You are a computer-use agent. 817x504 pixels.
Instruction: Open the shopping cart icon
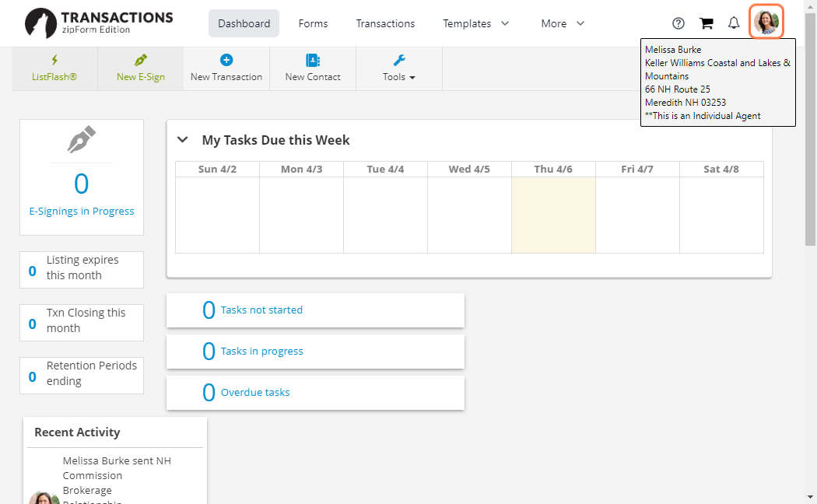(706, 23)
